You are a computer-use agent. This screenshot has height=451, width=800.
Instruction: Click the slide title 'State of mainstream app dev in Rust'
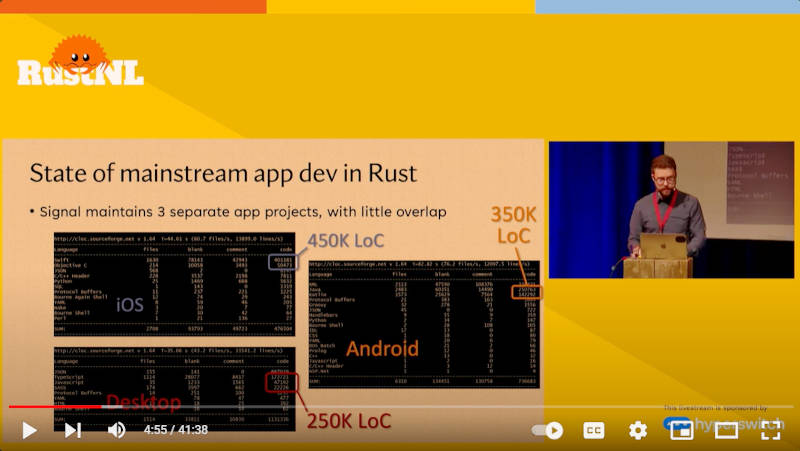(223, 173)
